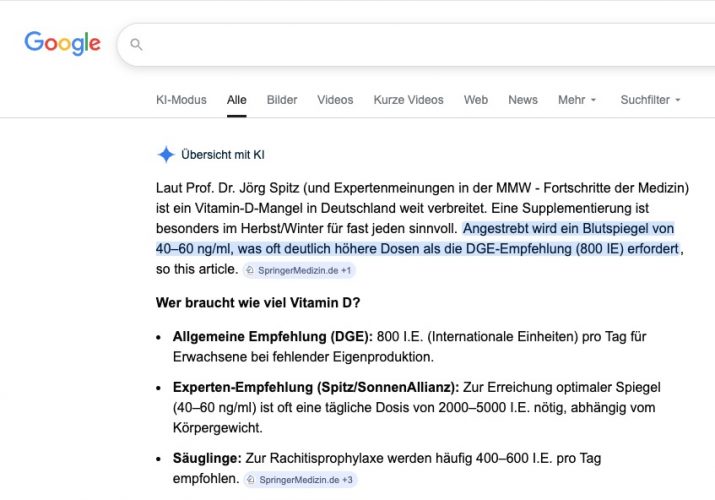Click the Übersicht mit KI label

pyautogui.click(x=222, y=155)
